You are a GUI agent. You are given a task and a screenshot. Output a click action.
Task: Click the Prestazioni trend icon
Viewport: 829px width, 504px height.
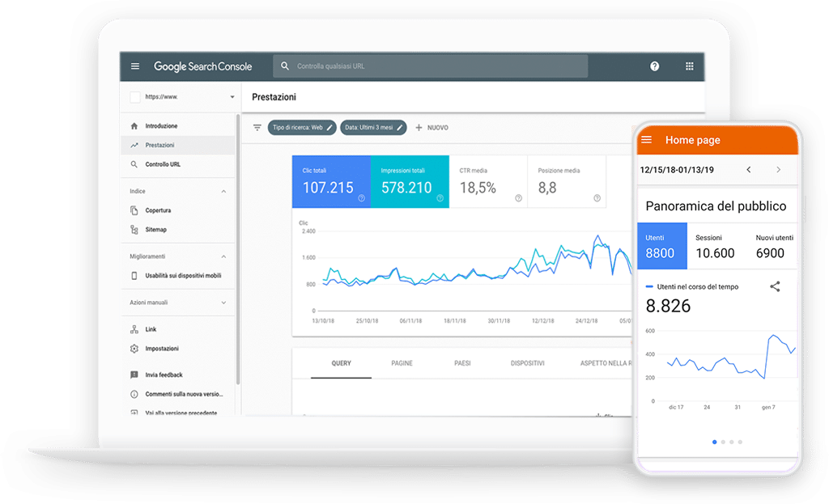pos(134,146)
